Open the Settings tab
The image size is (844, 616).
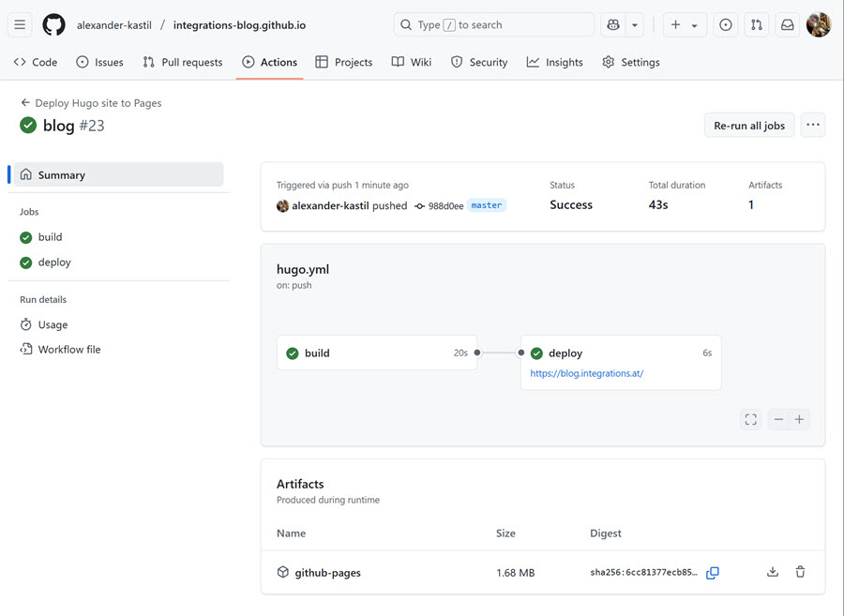(x=631, y=63)
